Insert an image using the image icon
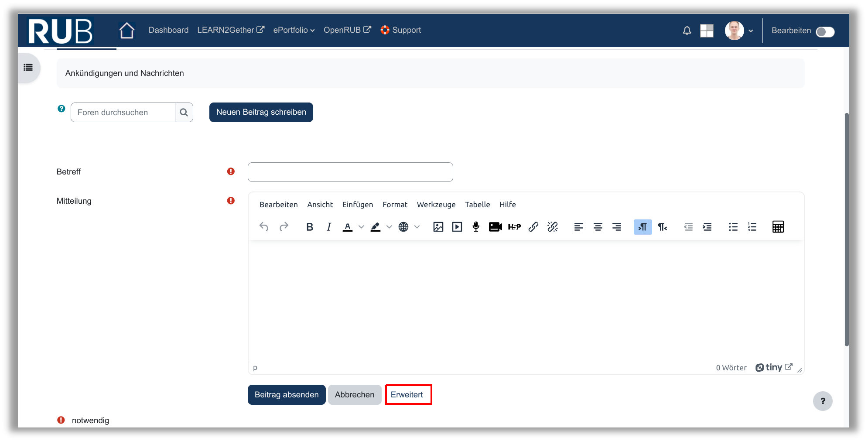 pyautogui.click(x=438, y=227)
